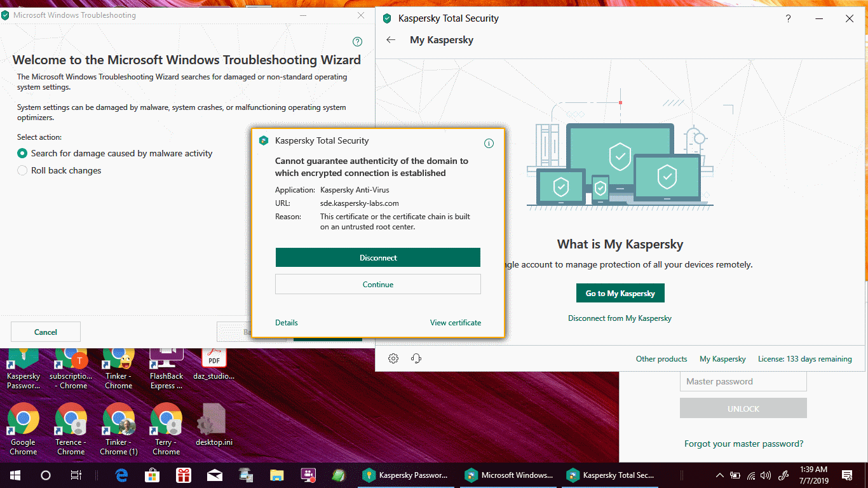Click the View certificate link
Image resolution: width=868 pixels, height=488 pixels.
pos(456,323)
